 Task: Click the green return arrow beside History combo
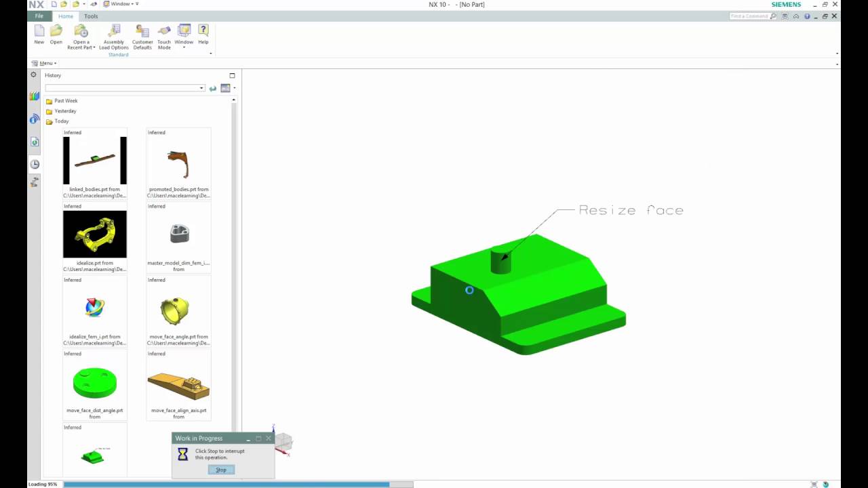click(213, 88)
